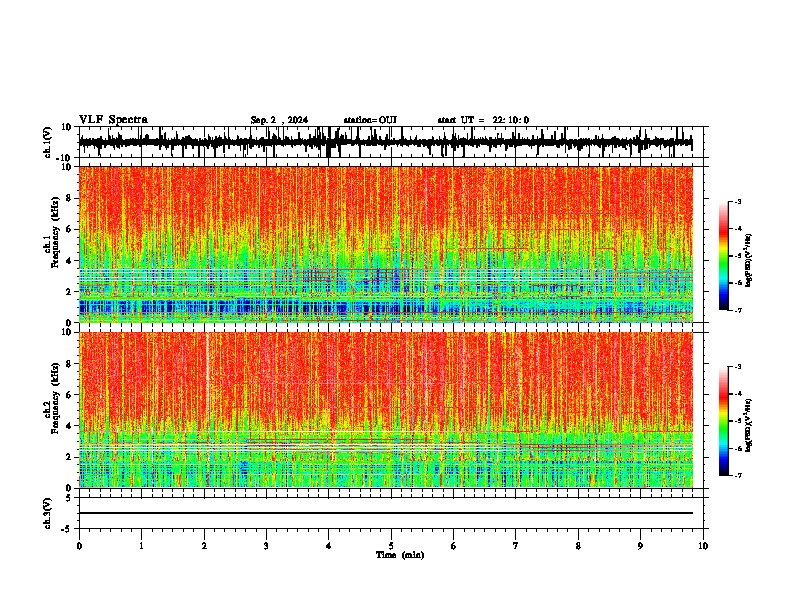Select the date text 'Sep. 2 , 2024'
Screen dimensions: 792x612
tap(279, 120)
